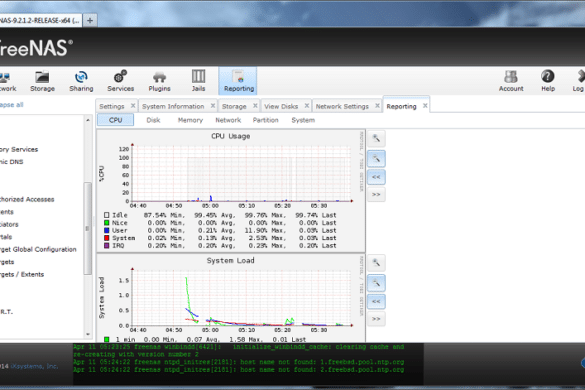Viewport: 585px width, 390px height.
Task: Click the CPU Usage graph area
Action: [241, 174]
